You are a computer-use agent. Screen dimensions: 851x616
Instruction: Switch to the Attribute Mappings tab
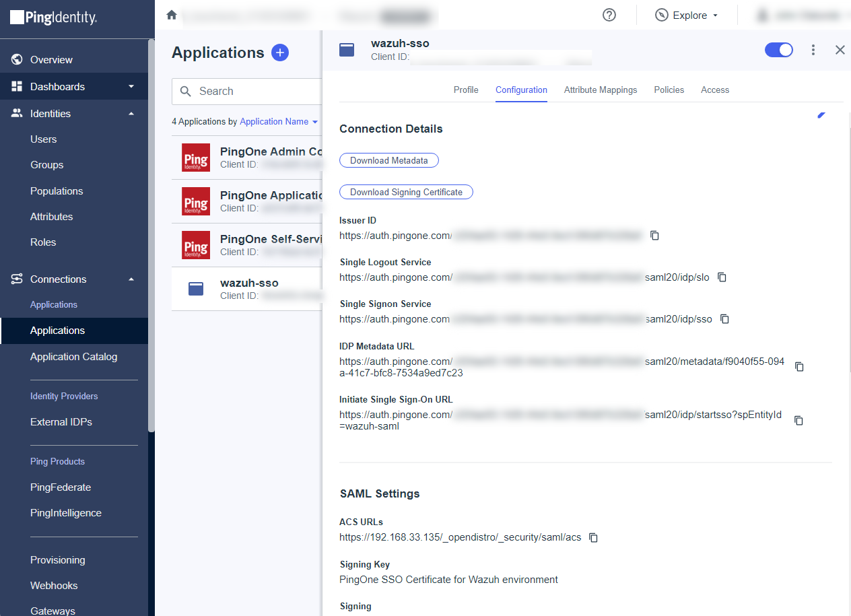click(600, 90)
